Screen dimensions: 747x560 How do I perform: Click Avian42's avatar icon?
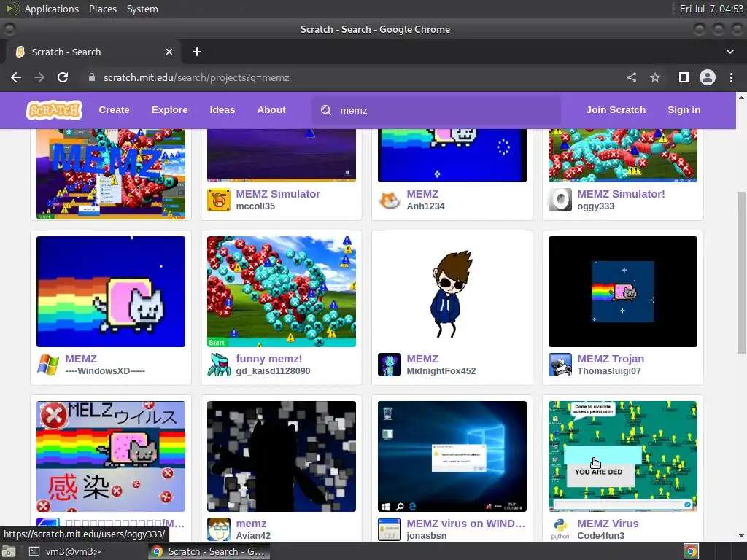click(219, 529)
